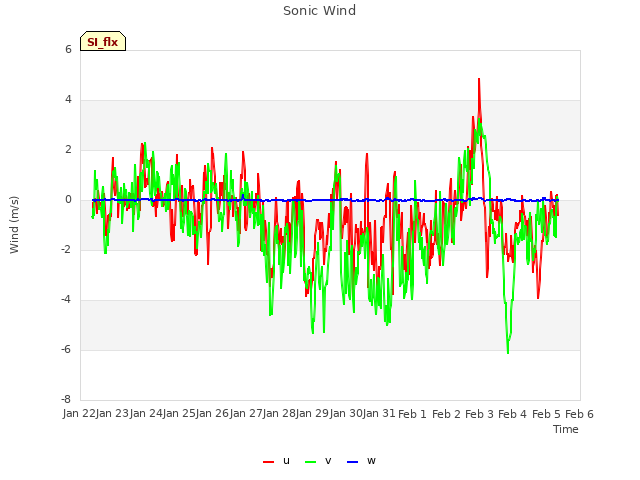Click the Feb 3 x-axis tick label
This screenshot has width=640, height=480.
click(x=479, y=414)
